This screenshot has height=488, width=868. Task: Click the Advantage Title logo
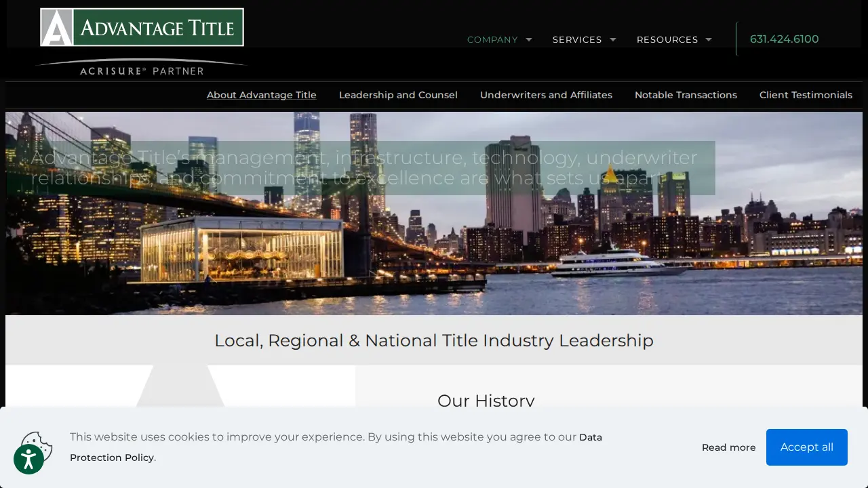[x=142, y=27]
